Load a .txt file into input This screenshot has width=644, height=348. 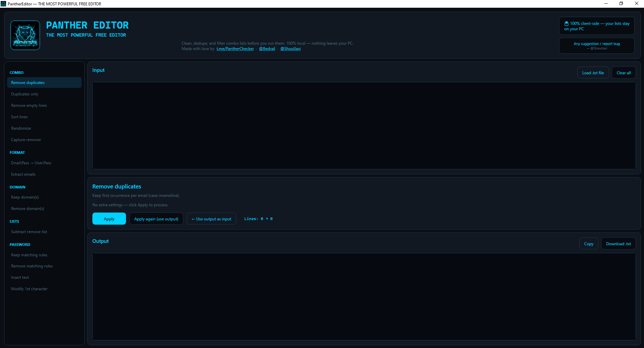593,73
